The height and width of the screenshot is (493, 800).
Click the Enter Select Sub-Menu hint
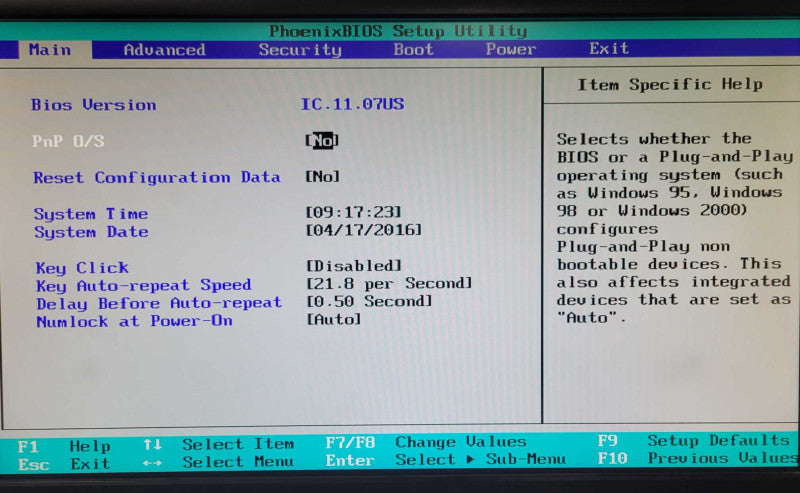tap(445, 460)
